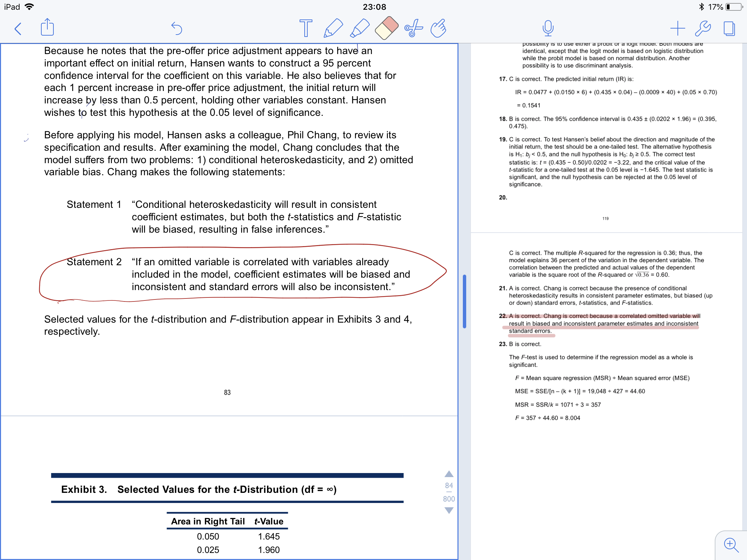Tap the circled Statement 2 label

tap(94, 262)
